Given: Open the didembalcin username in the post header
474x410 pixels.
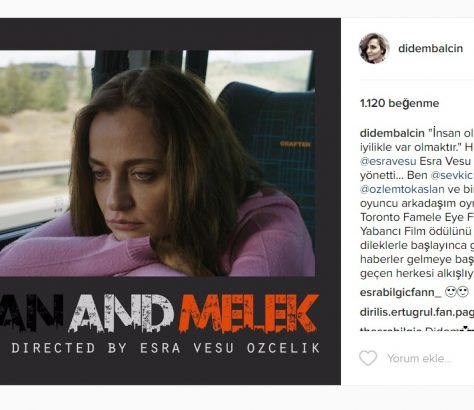Looking at the screenshot, I should click(430, 48).
